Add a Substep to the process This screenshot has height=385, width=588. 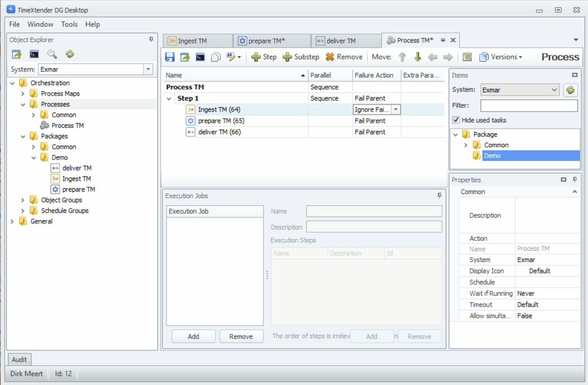[x=301, y=57]
